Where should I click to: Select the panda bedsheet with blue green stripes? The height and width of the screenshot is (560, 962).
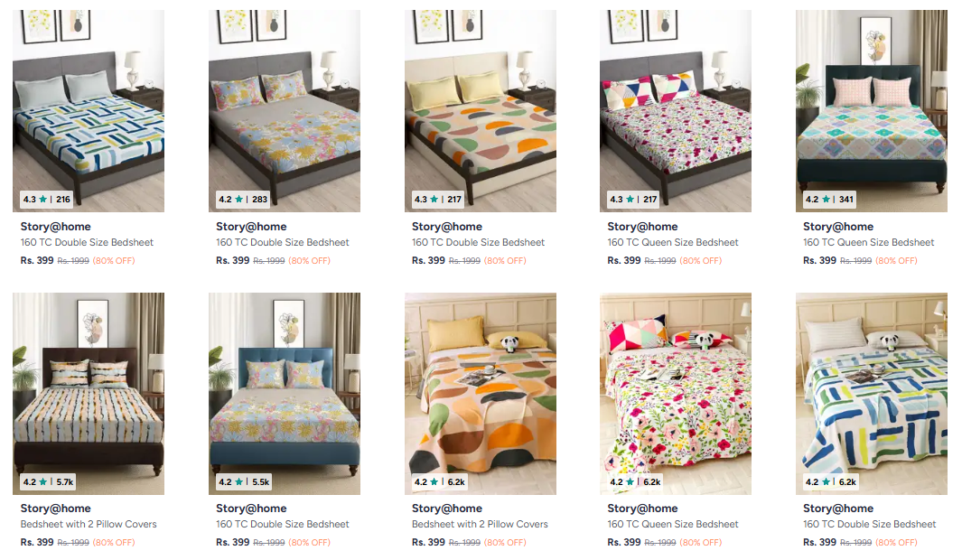click(871, 394)
